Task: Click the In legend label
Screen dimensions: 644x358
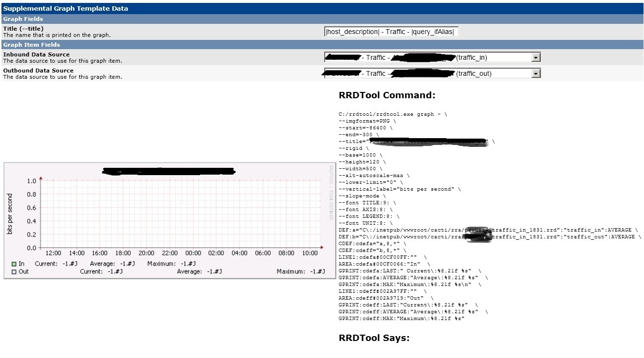Action: pyautogui.click(x=21, y=264)
